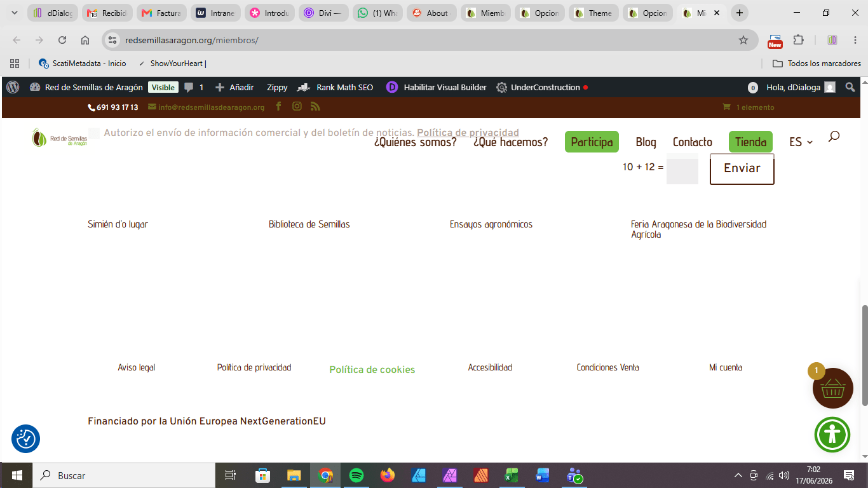This screenshot has width=868, height=488.
Task: Click the captcha answer input field
Action: tap(682, 169)
